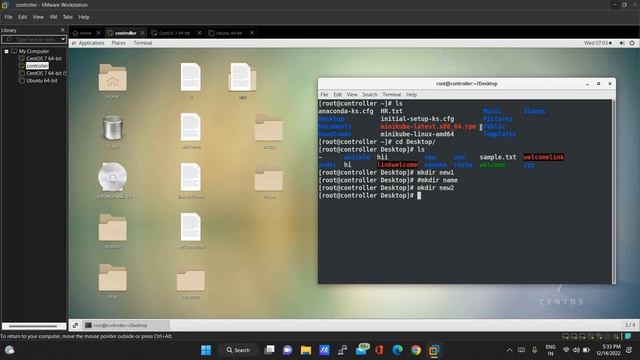Screen dimensions: 640x360
Task: Close the VMware Library panel
Action: pyautogui.click(x=62, y=30)
